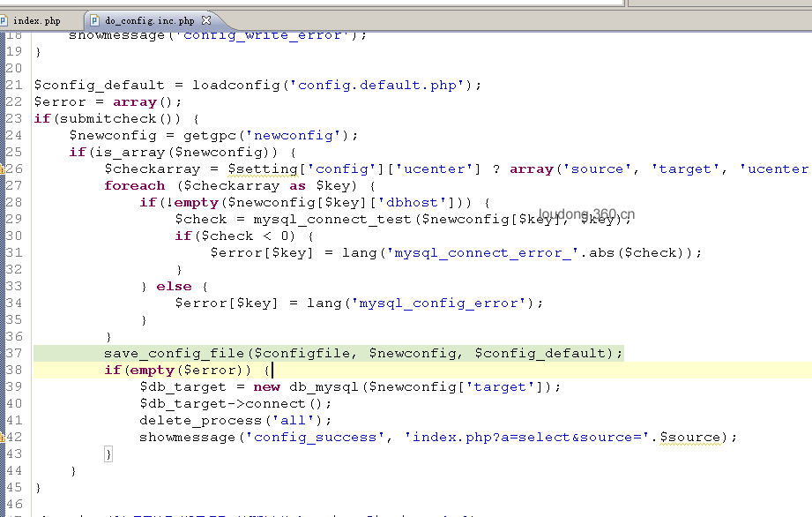The width and height of the screenshot is (812, 517).
Task: Click the foreach keyword on line 27
Action: (135, 185)
